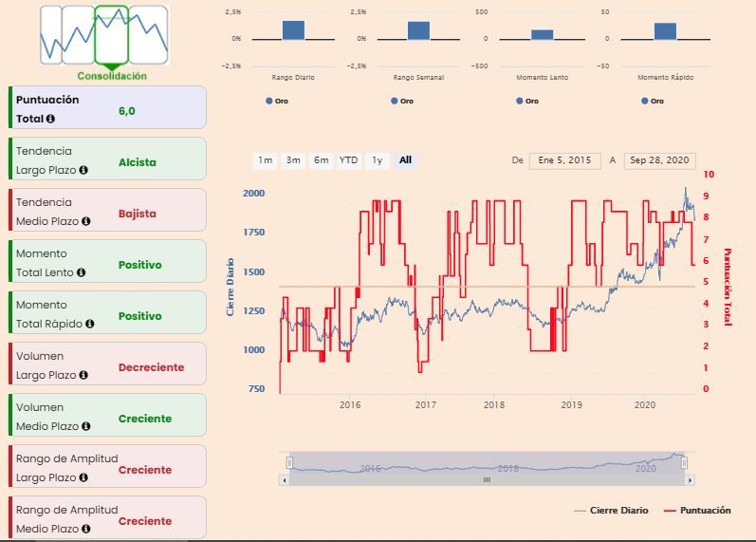Screen dimensions: 756x542
Task: Click the start date field Ene 5, 2015
Action: tap(564, 160)
